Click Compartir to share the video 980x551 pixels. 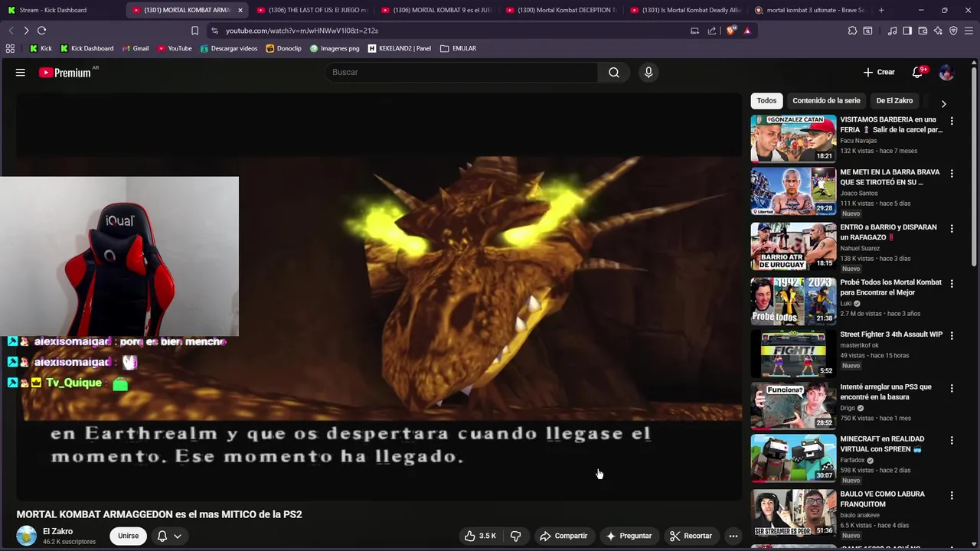tap(563, 536)
